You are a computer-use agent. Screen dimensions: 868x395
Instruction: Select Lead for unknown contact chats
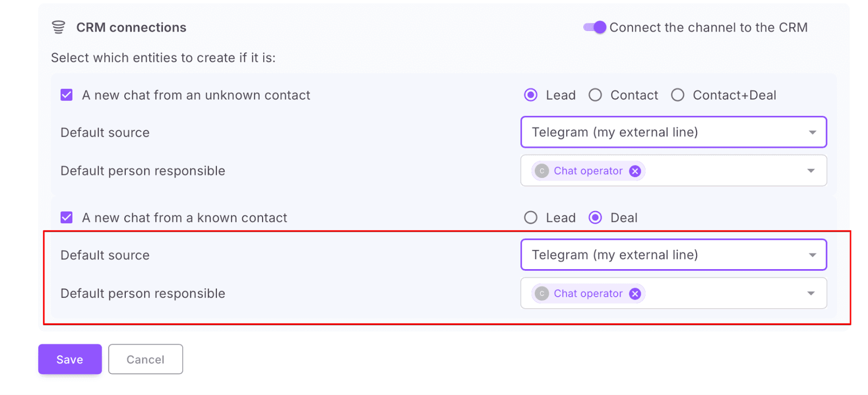[531, 95]
